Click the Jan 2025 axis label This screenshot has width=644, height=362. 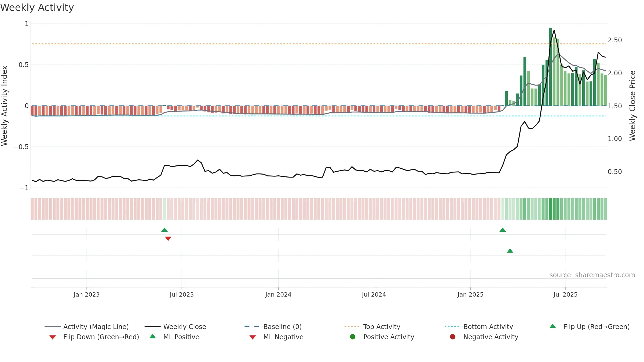click(470, 294)
